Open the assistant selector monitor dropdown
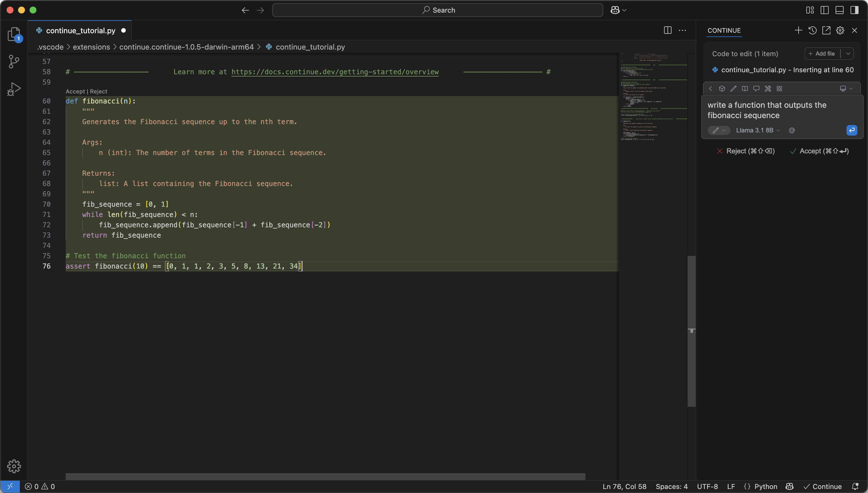The width and height of the screenshot is (868, 493). click(x=846, y=88)
